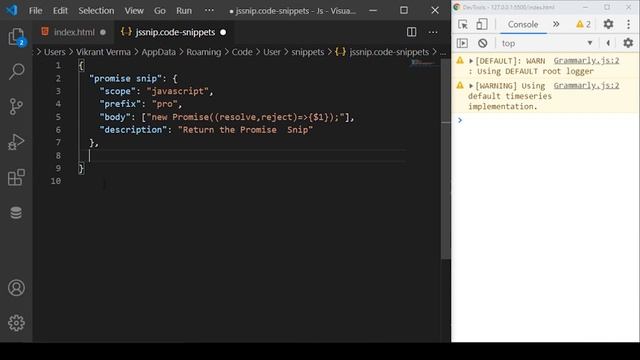
Task: Click the Code breadcrumb segment
Action: pos(242,52)
